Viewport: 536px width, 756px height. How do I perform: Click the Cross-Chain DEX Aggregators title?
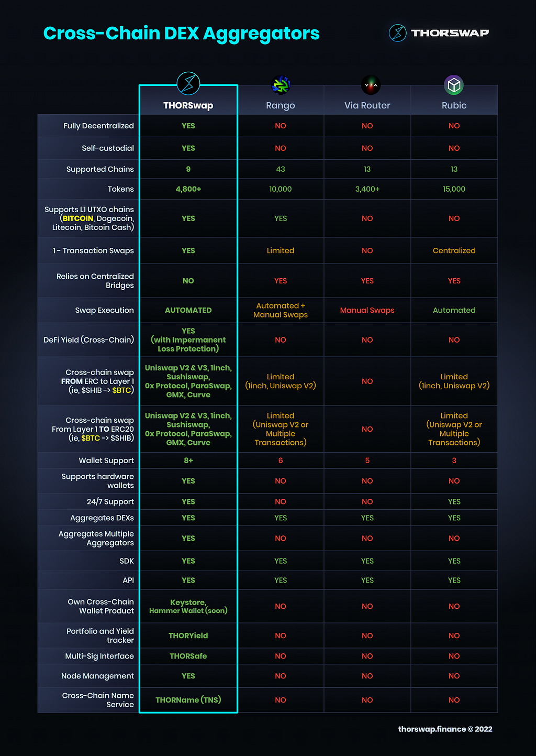click(181, 33)
